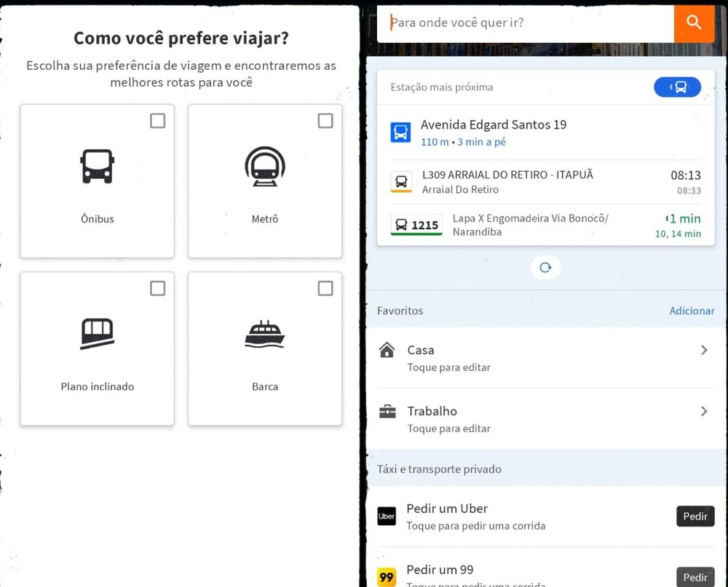Enable the Ônibus travel preference checkbox
The image size is (728, 587).
(158, 121)
